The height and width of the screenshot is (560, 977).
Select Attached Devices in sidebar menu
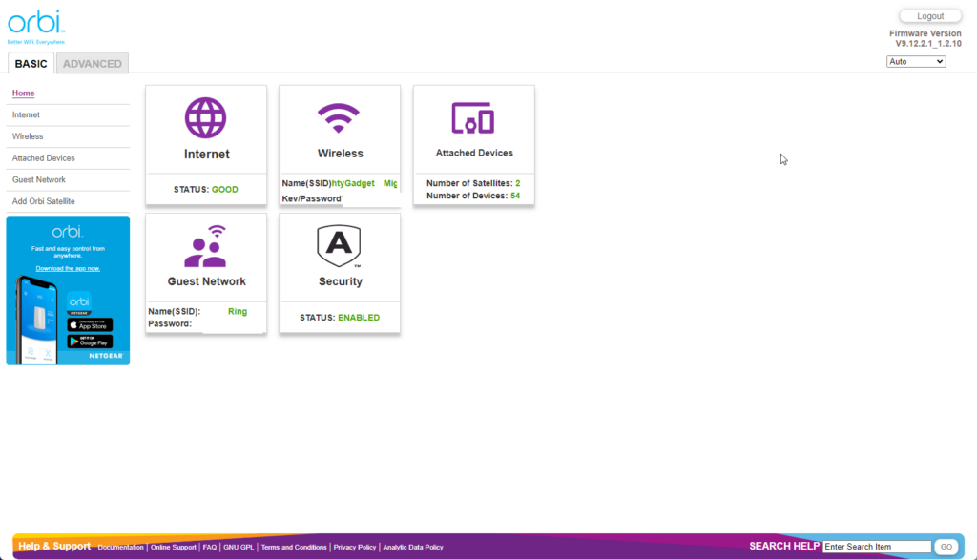coord(44,158)
